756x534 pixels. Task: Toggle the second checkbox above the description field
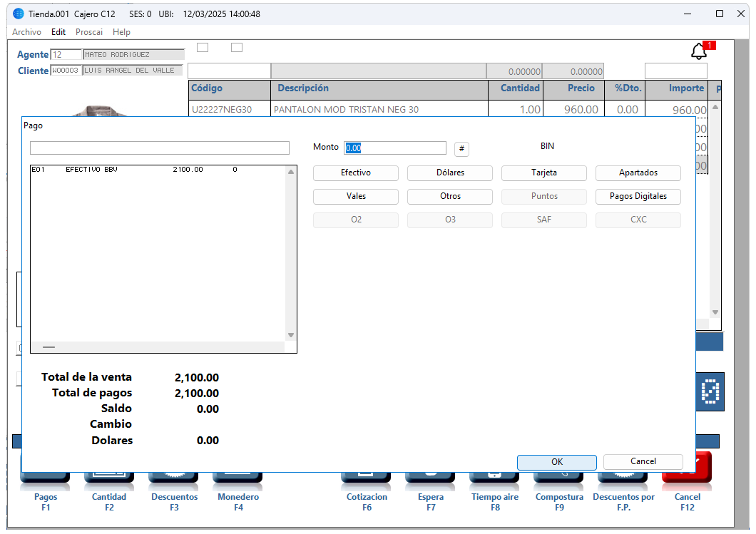(237, 47)
